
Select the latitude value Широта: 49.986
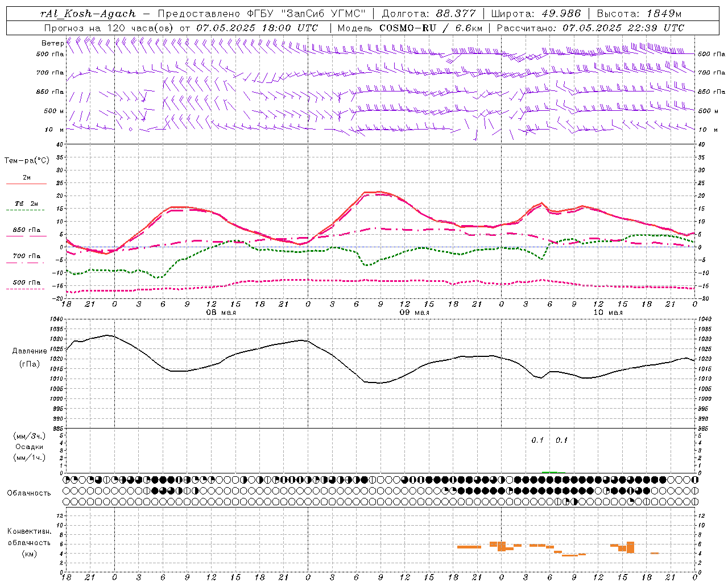(x=536, y=14)
